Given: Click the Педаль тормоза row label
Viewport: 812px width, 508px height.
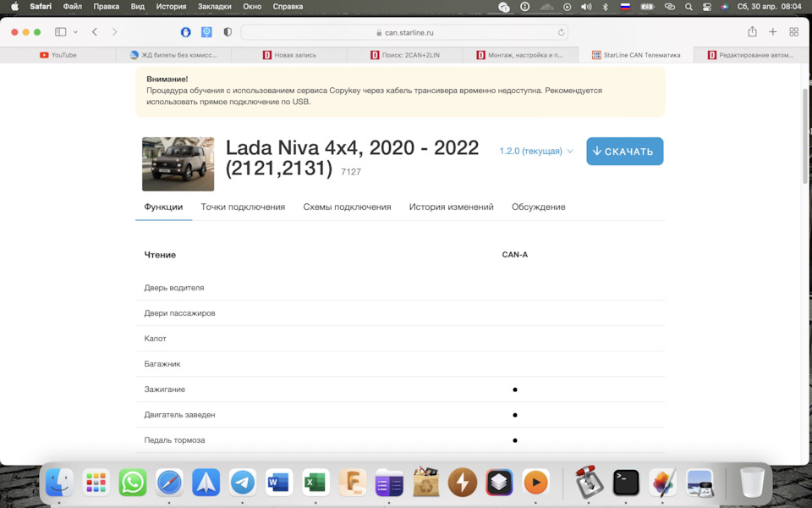Looking at the screenshot, I should [174, 440].
